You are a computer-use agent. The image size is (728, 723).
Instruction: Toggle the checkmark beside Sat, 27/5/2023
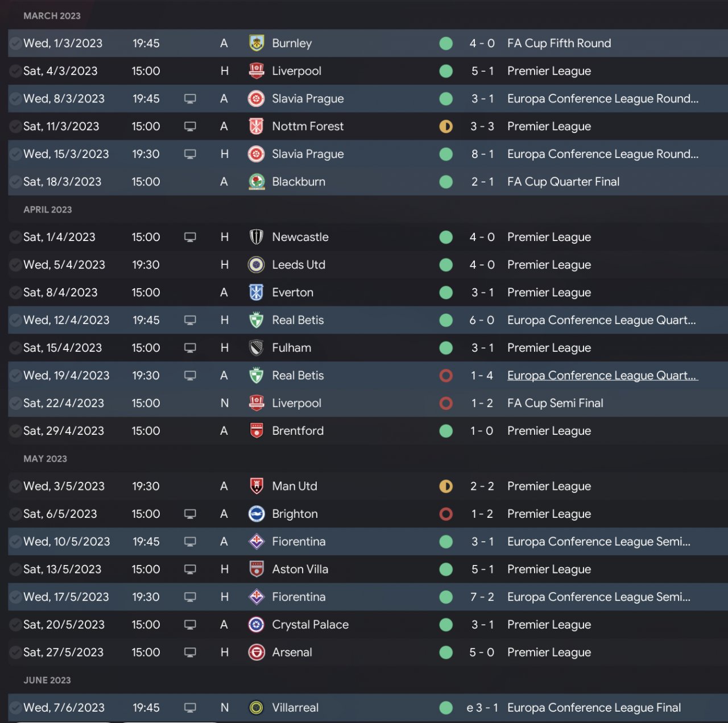pyautogui.click(x=15, y=653)
